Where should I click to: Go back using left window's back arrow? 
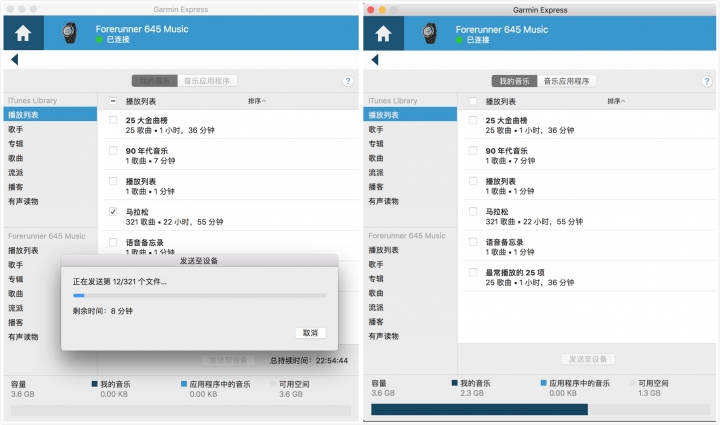15,59
